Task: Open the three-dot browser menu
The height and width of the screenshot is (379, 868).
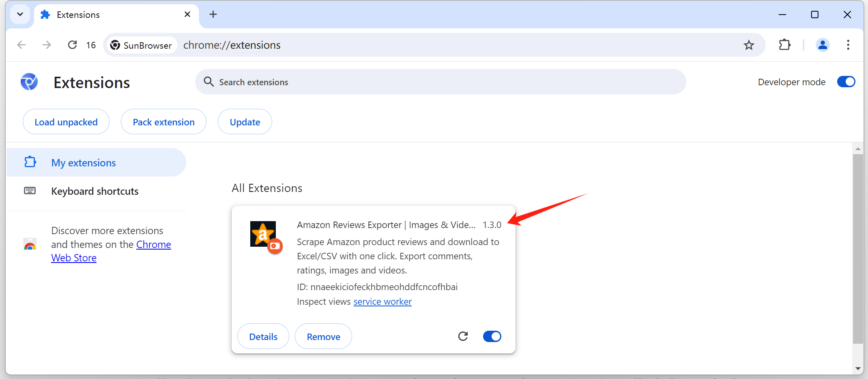Action: pos(848,45)
